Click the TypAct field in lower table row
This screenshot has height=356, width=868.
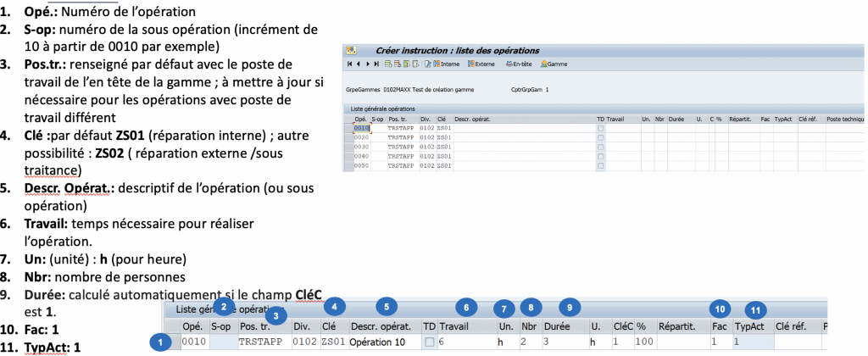pos(752,342)
